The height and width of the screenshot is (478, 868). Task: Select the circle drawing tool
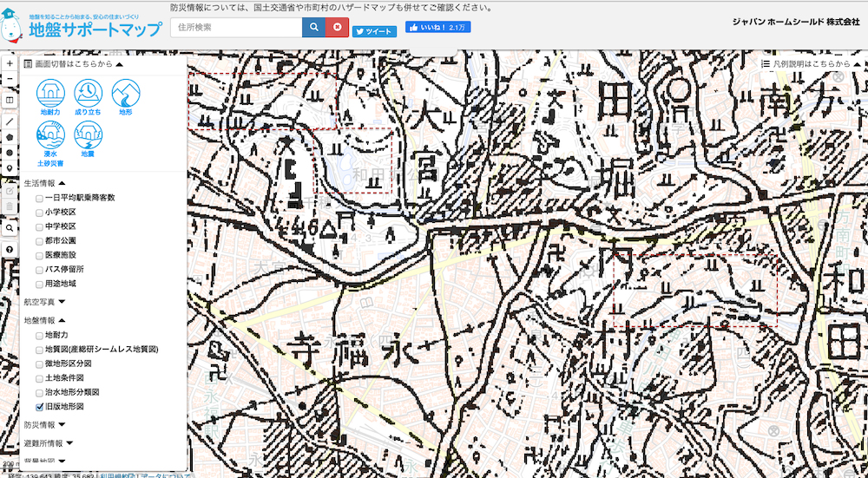(x=10, y=152)
